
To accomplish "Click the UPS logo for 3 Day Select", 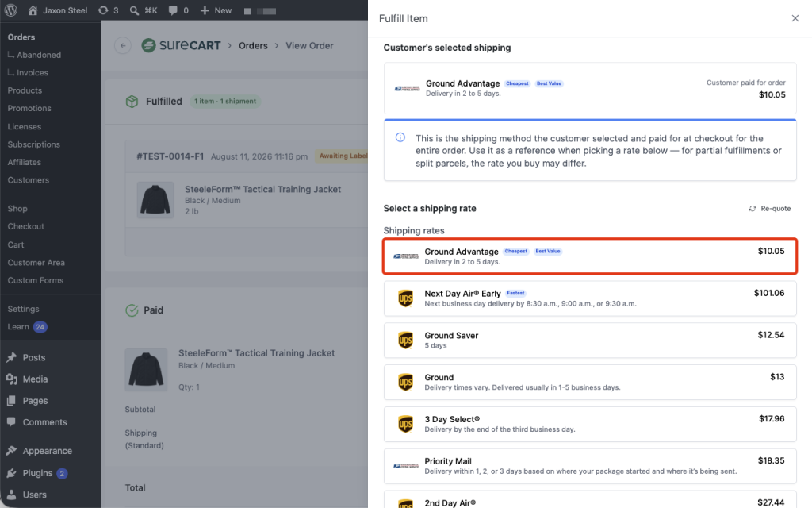I will [x=405, y=424].
